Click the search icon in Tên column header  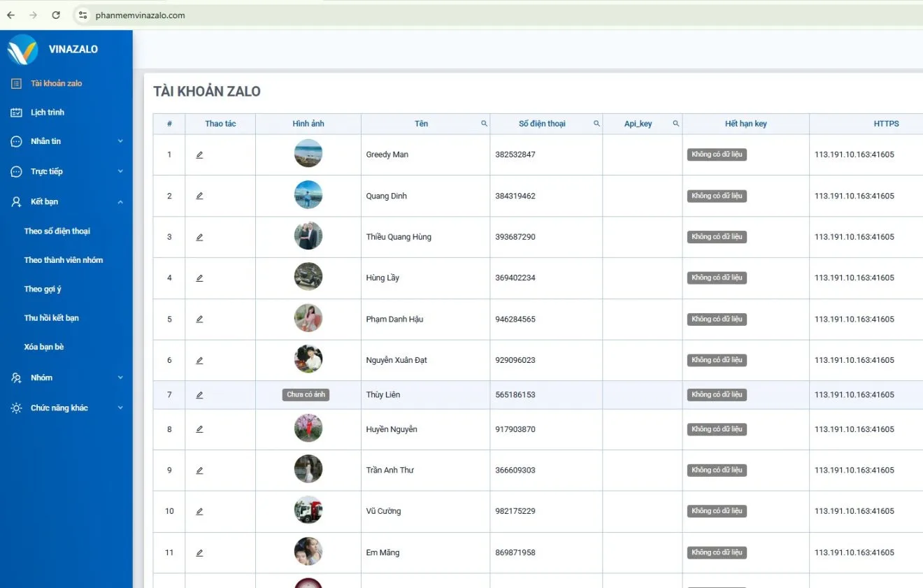click(x=484, y=124)
